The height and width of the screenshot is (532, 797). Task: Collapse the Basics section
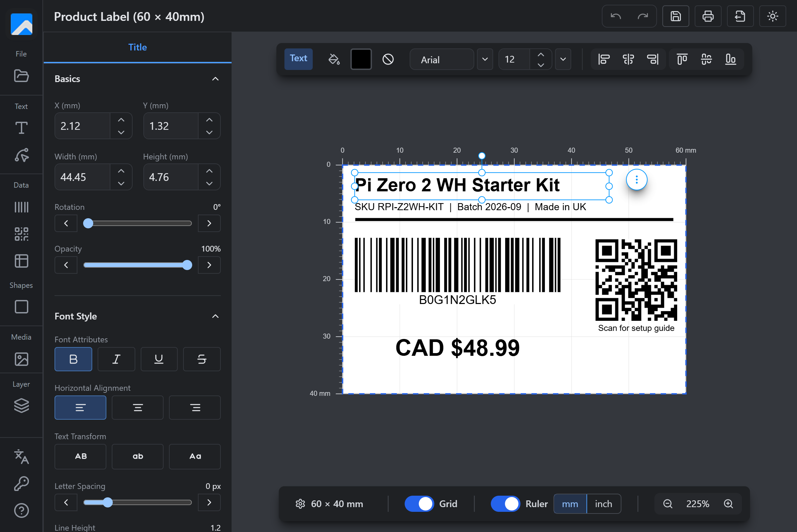pyautogui.click(x=215, y=79)
